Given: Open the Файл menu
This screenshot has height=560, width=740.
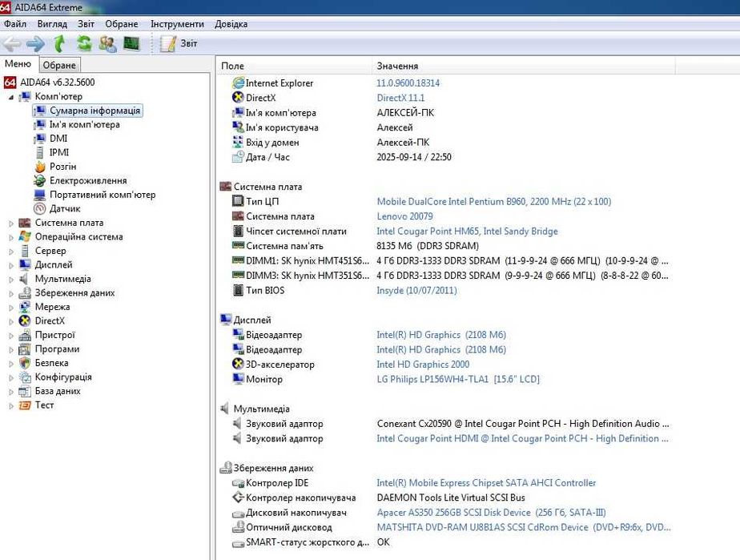Looking at the screenshot, I should (15, 23).
